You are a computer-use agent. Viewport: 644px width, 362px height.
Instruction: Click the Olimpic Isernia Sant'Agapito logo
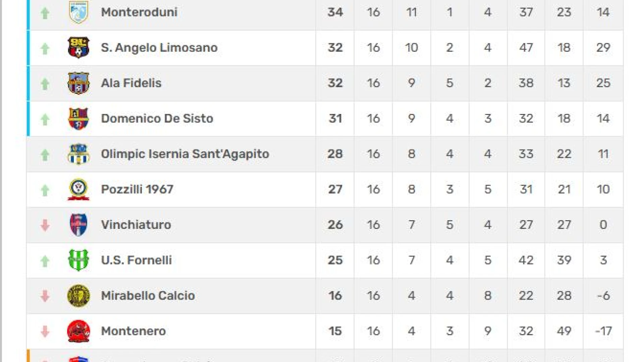click(78, 154)
